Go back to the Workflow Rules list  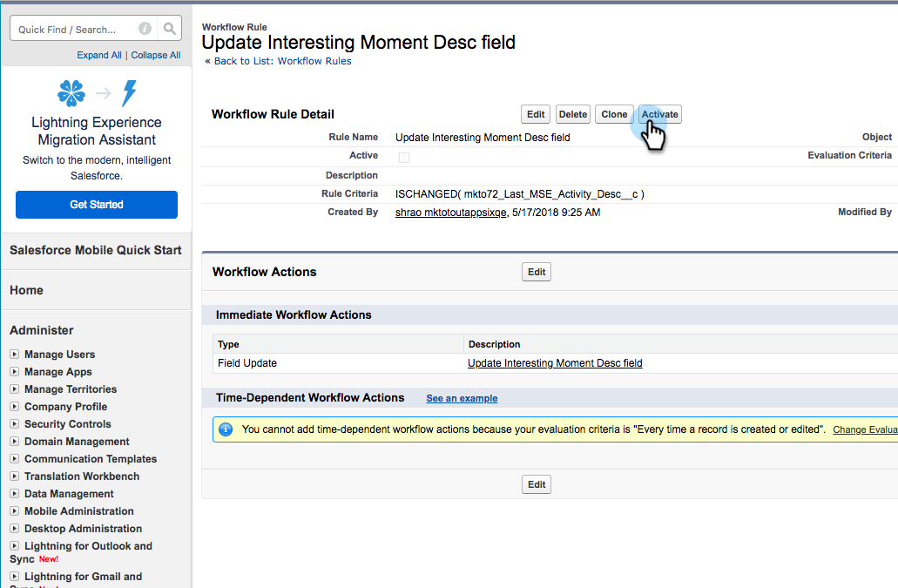(x=282, y=61)
